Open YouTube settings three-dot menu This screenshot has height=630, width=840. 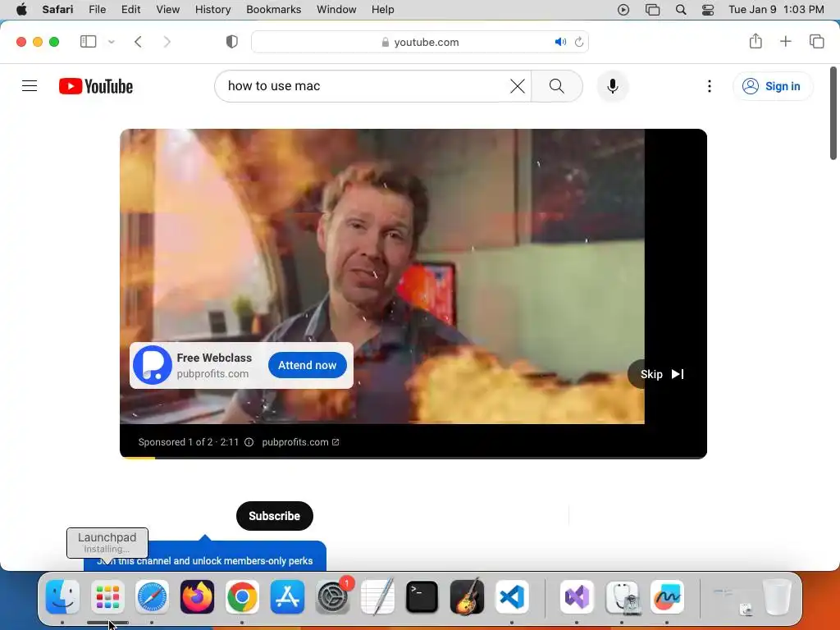[710, 86]
